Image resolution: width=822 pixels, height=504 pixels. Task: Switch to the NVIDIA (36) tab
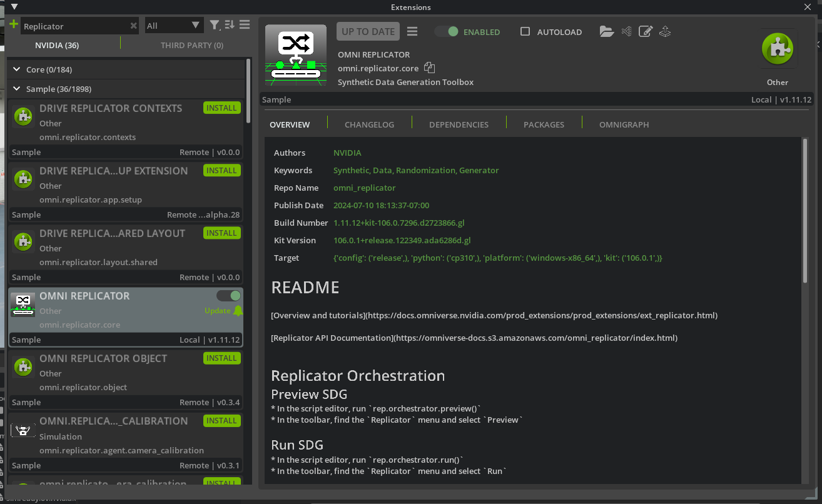coord(57,45)
